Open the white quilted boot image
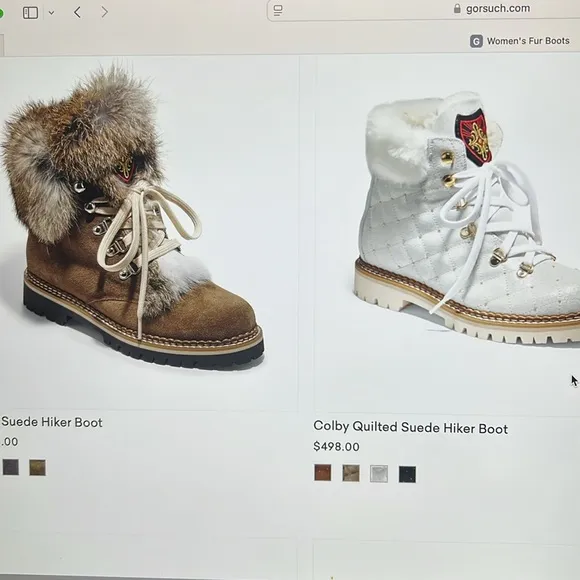 pyautogui.click(x=466, y=218)
